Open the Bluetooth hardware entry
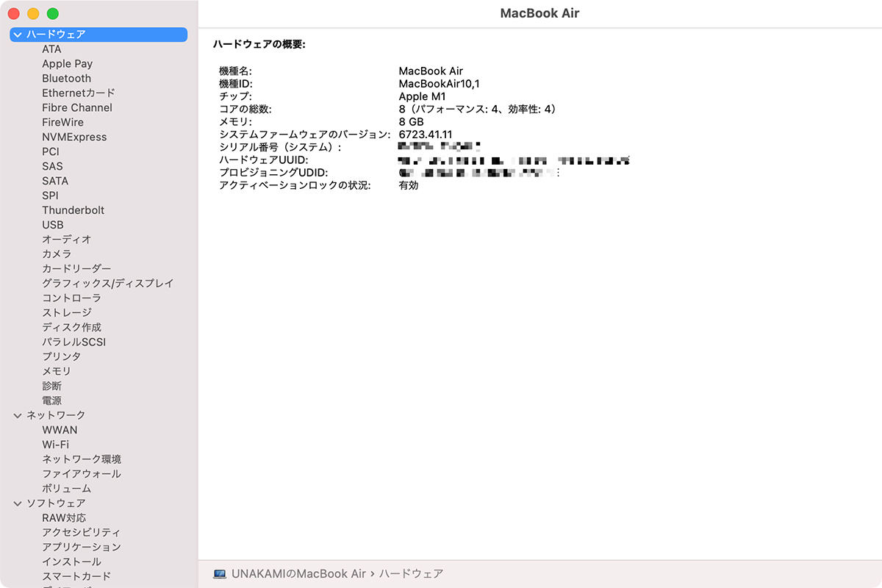The height and width of the screenshot is (588, 882). tap(66, 79)
